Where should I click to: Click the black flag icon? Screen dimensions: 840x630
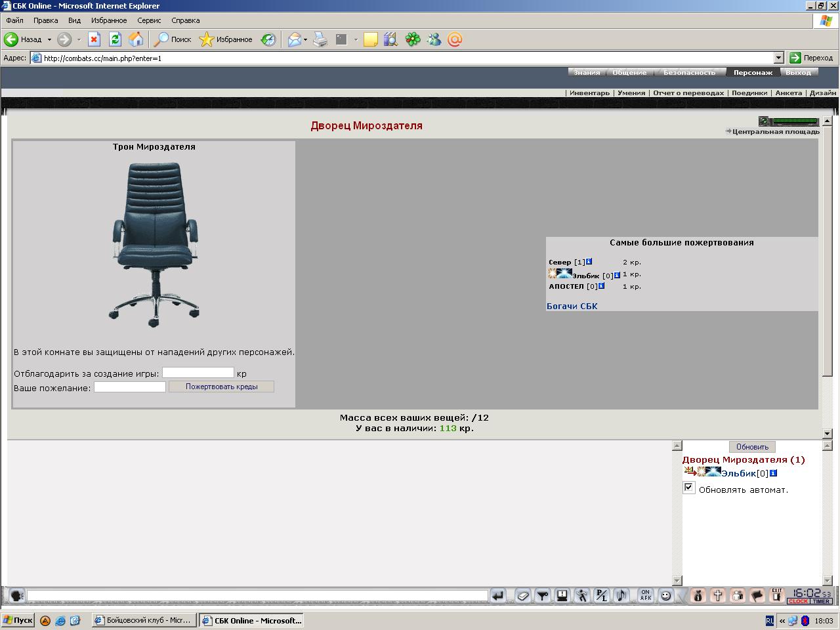point(757,595)
